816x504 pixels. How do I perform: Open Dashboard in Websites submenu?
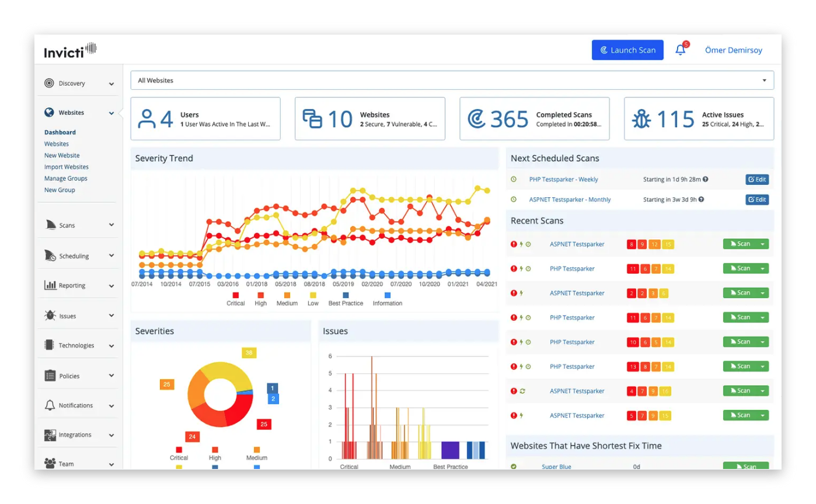pyautogui.click(x=60, y=132)
